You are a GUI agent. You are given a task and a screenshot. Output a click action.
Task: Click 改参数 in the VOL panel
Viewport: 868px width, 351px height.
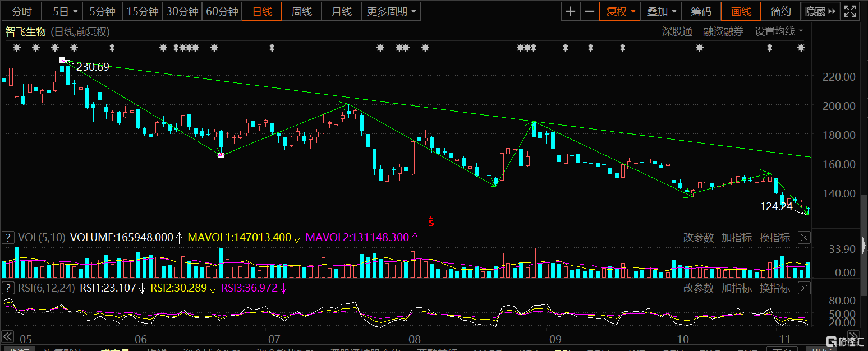coord(698,238)
